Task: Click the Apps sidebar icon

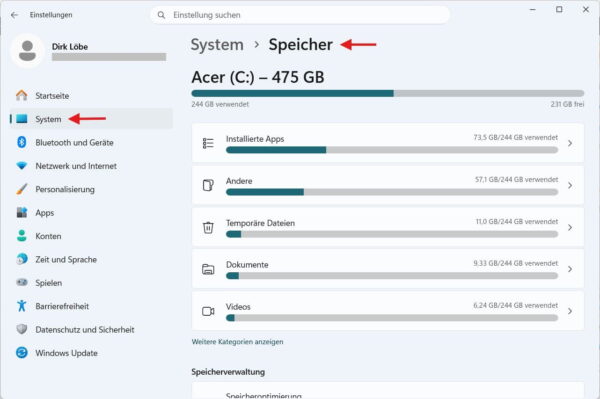Action: (x=22, y=212)
